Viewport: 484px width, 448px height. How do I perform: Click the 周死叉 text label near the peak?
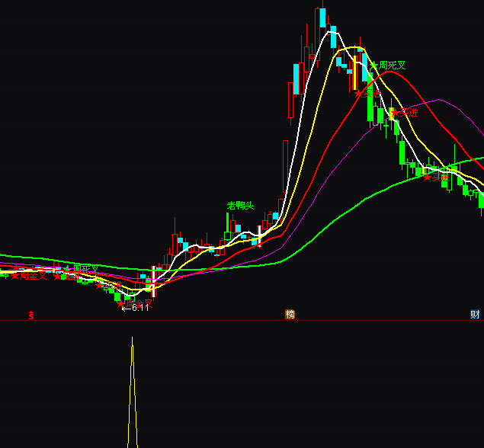point(393,66)
